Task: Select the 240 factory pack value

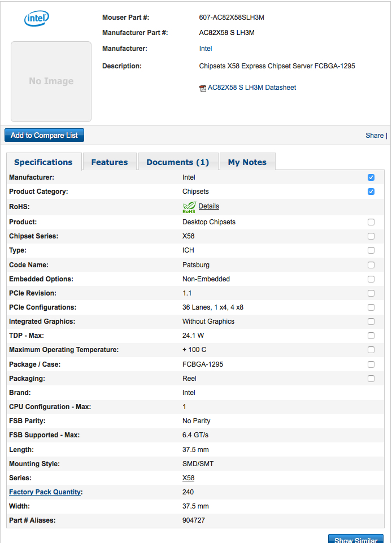Action: (x=188, y=492)
